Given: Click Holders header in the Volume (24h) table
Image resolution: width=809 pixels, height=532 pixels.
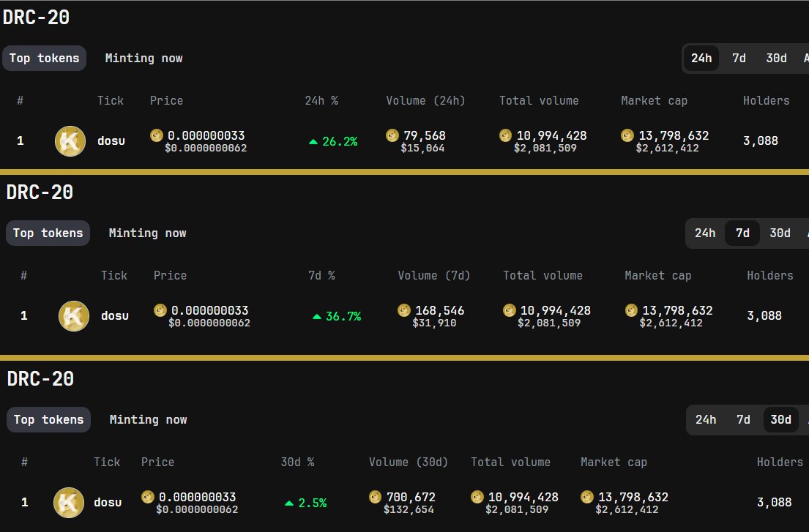Looking at the screenshot, I should click(x=767, y=100).
